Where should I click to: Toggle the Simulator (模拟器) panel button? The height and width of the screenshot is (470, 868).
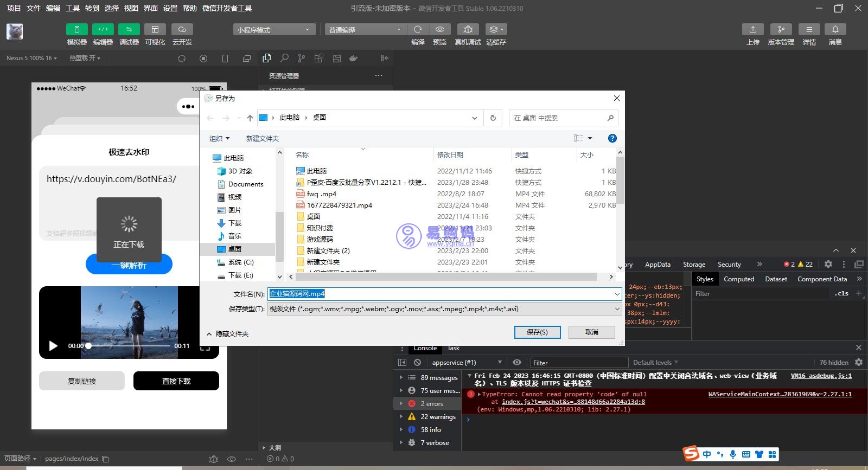coord(77,29)
